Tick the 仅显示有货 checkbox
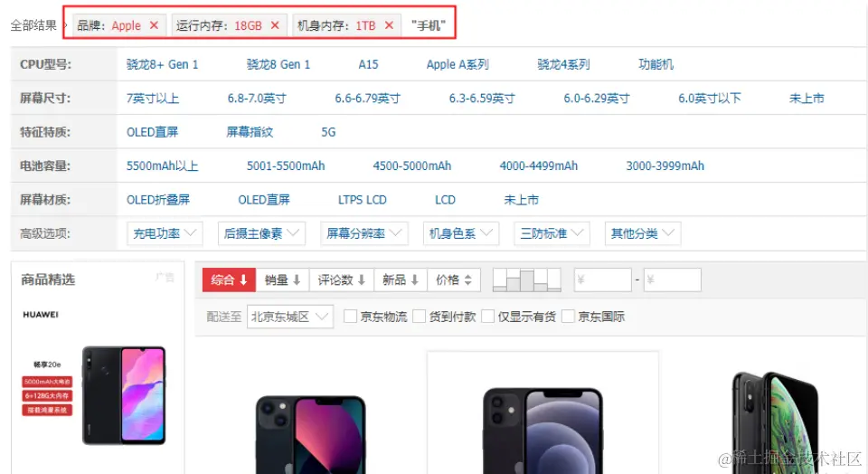 click(x=487, y=317)
